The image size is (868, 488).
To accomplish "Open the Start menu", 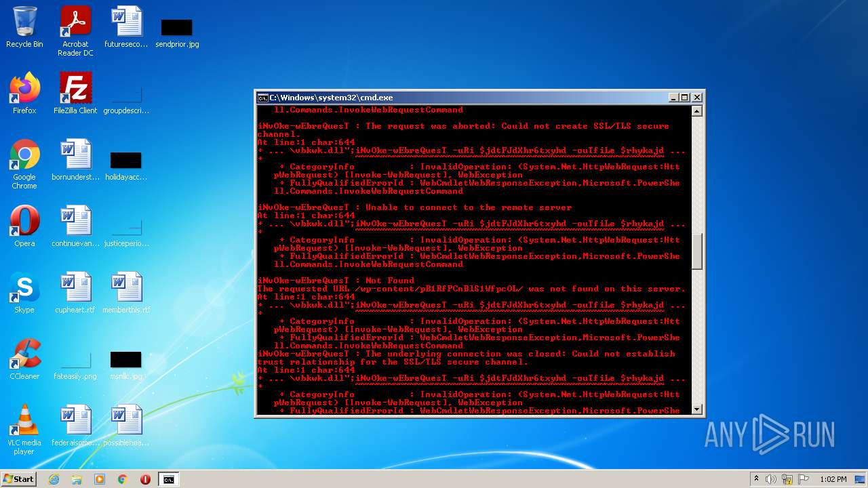I will click(x=19, y=479).
